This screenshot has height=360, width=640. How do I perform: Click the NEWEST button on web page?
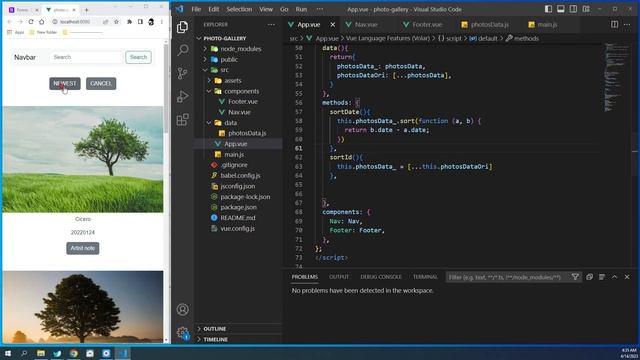point(65,83)
